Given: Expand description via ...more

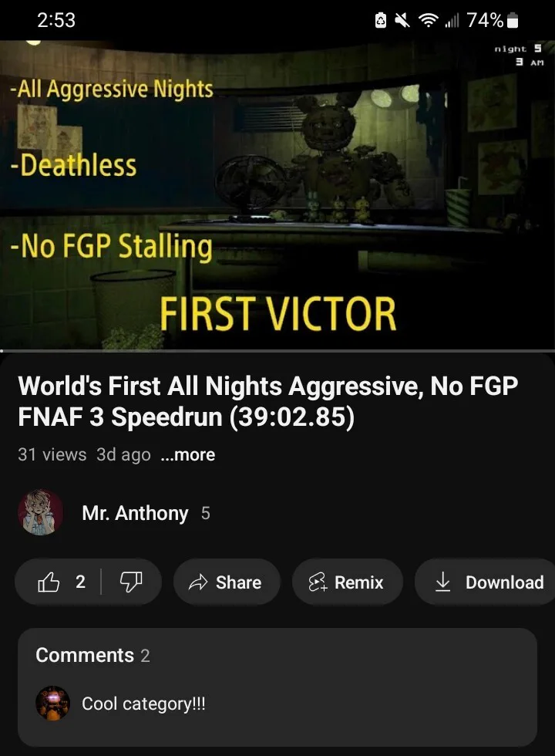Looking at the screenshot, I should (188, 454).
